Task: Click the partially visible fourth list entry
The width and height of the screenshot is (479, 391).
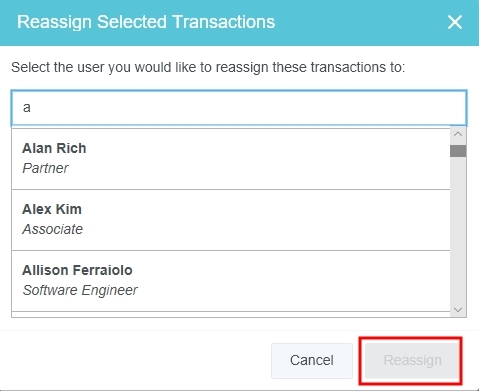Action: pos(231,314)
